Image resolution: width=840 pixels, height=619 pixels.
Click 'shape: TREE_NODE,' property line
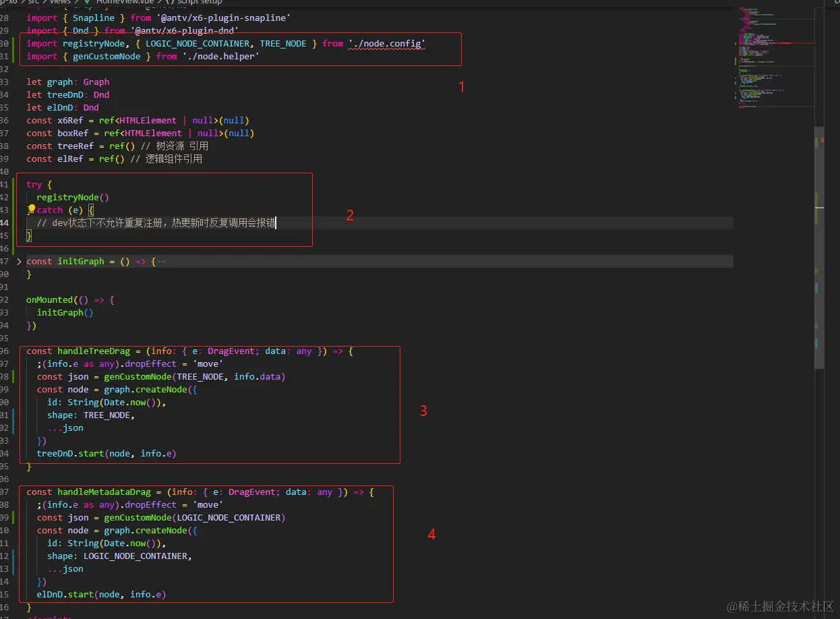91,415
